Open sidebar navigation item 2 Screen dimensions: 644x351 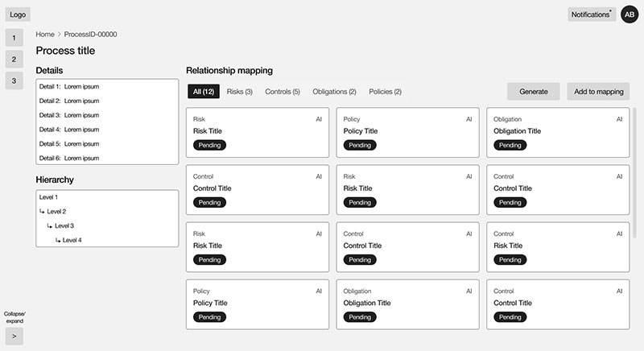14,59
